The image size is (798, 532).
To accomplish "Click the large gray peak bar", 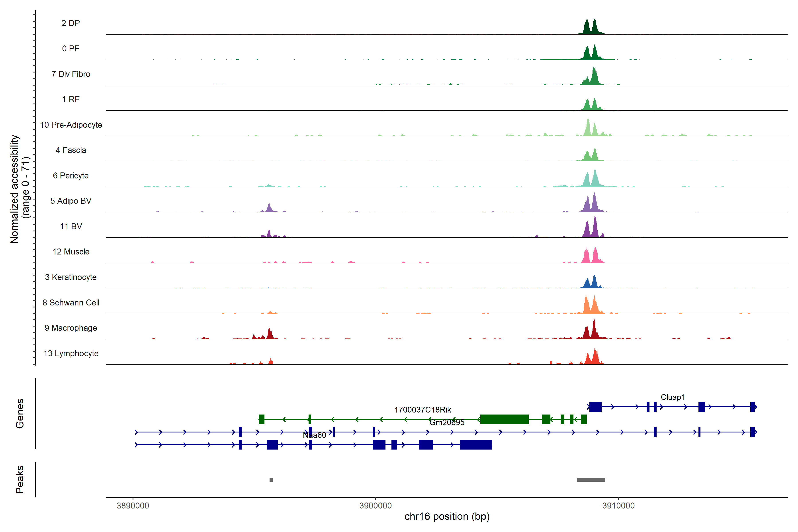I will pos(591,480).
